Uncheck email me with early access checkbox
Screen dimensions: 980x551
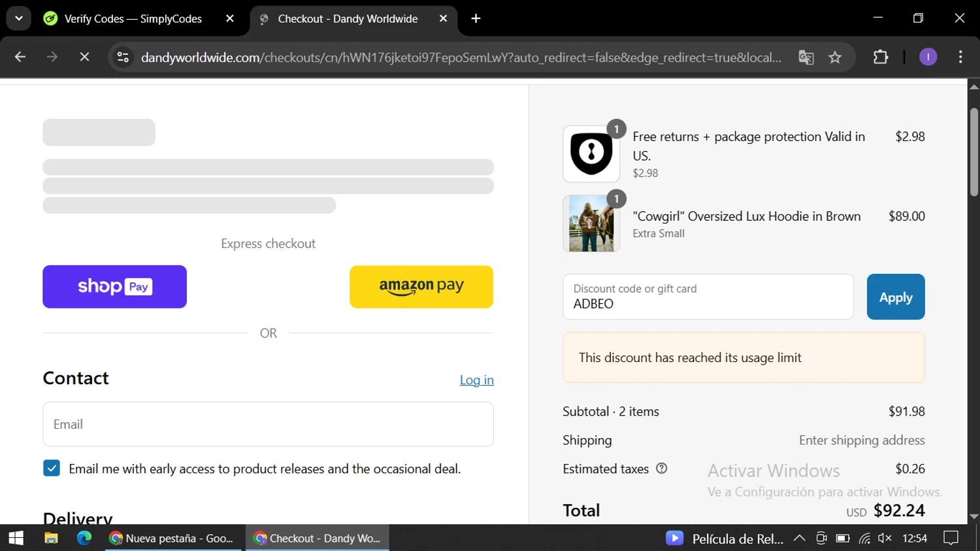[x=52, y=468]
